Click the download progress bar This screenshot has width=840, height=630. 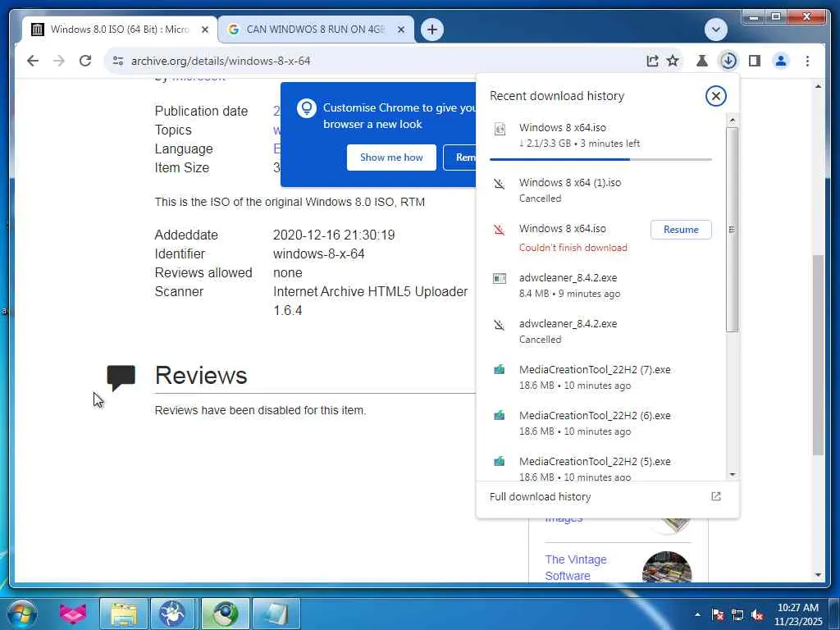(600, 159)
